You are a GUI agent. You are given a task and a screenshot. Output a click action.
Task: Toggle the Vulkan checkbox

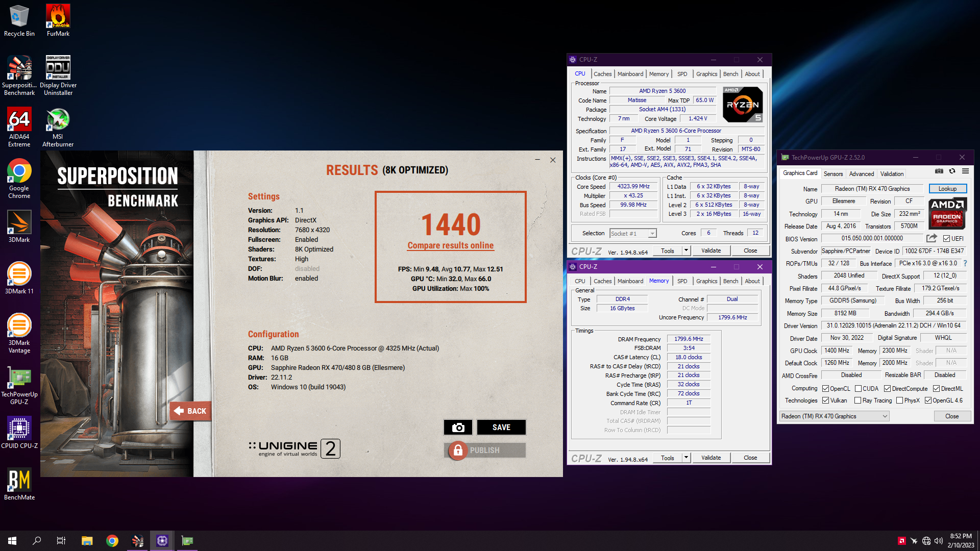(825, 400)
